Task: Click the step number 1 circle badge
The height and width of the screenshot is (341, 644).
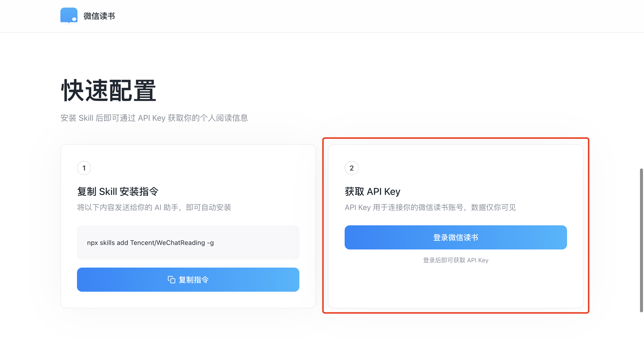Action: pos(84,168)
